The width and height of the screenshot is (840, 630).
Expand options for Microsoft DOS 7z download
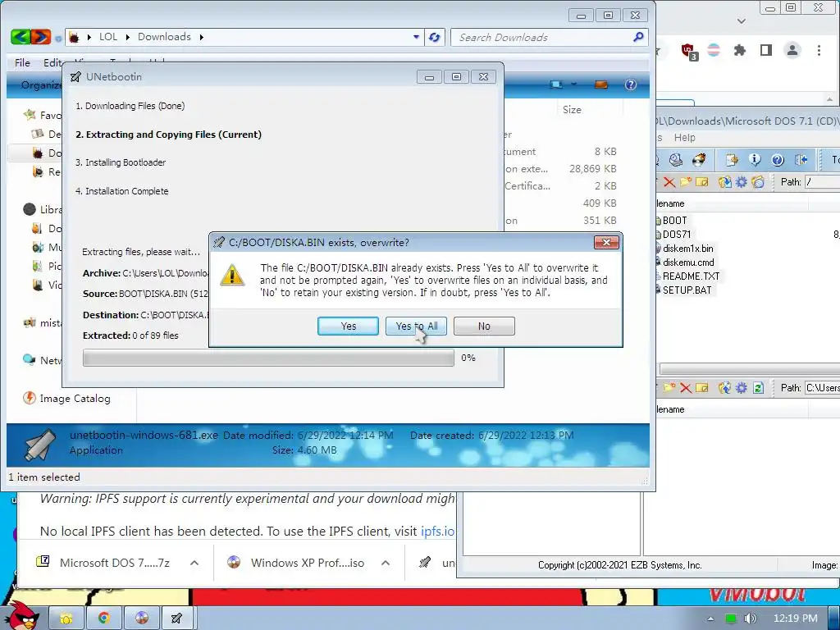[x=194, y=563]
